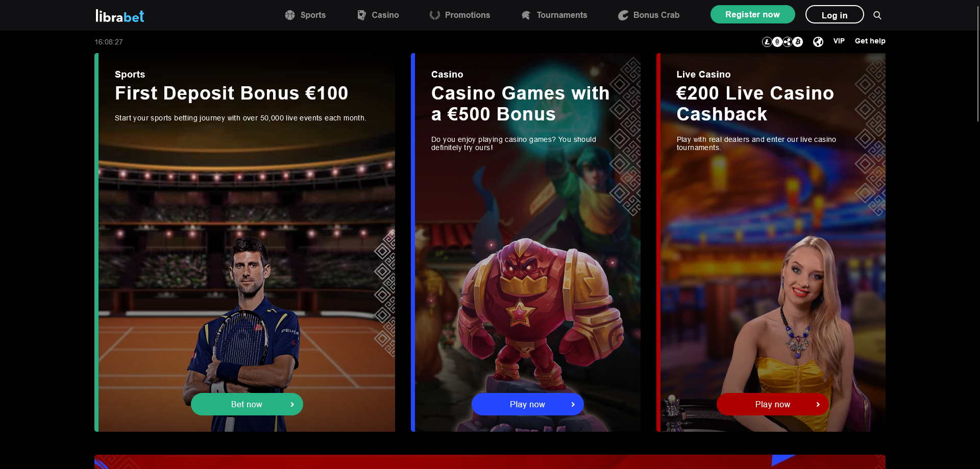The image size is (980, 469).
Task: Click the Ripple currency icon
Action: [788, 42]
